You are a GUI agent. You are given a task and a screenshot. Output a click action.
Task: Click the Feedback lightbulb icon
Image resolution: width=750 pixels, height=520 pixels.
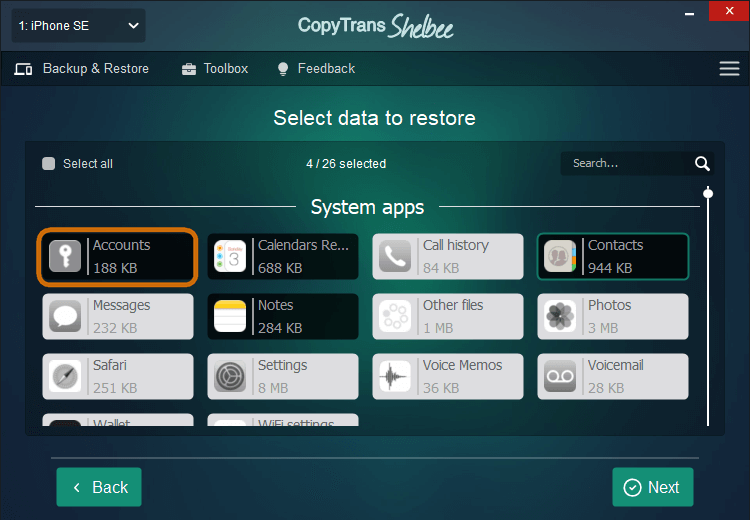click(283, 69)
